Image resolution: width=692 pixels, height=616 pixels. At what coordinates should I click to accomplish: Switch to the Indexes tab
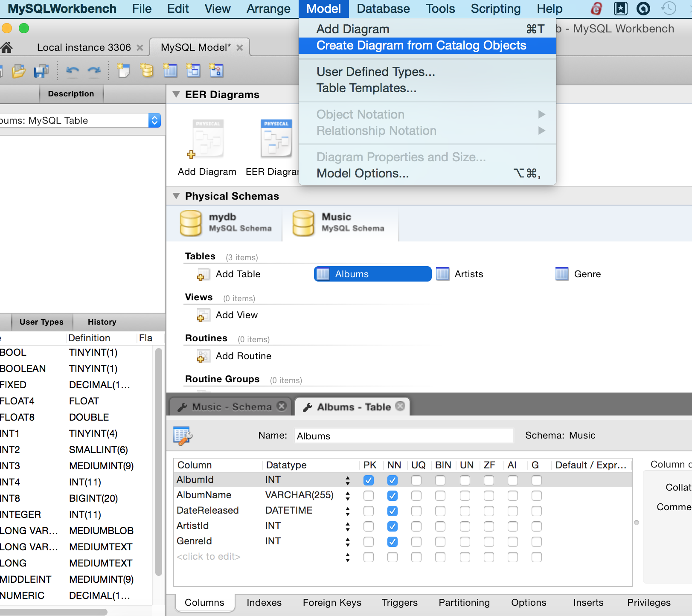(264, 602)
